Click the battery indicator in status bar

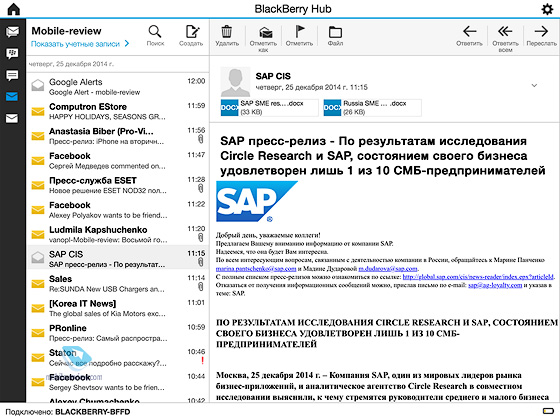pyautogui.click(x=548, y=411)
